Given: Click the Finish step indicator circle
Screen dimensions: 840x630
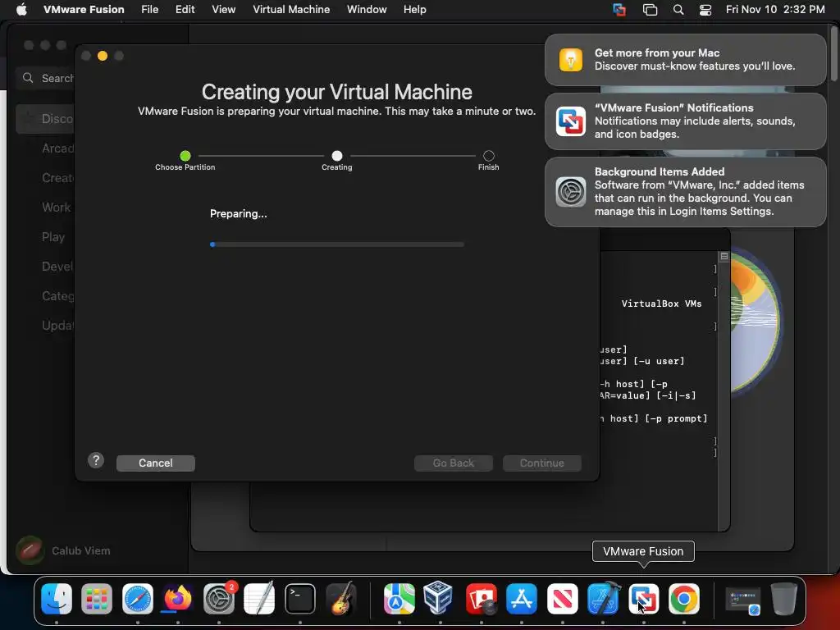Looking at the screenshot, I should tap(489, 156).
